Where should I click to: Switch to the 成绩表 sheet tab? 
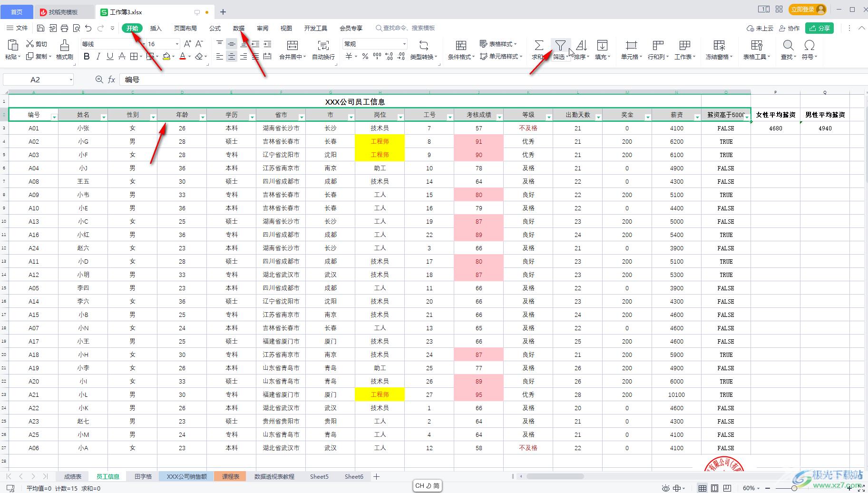click(73, 476)
